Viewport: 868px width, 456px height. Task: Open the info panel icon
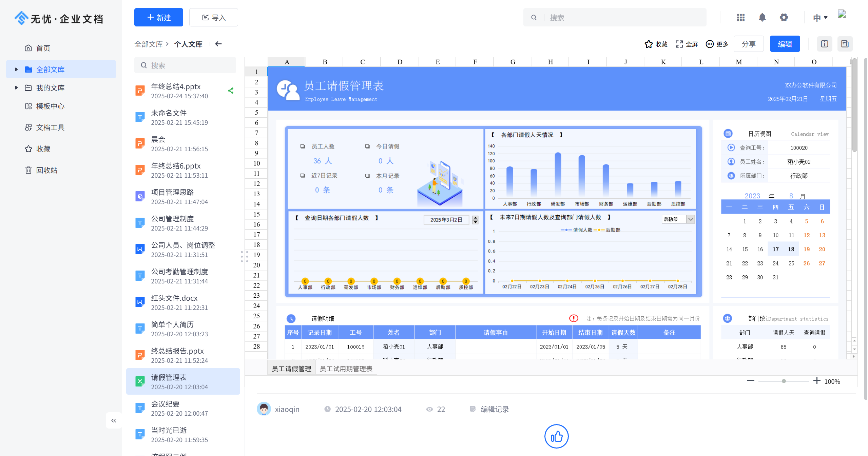point(824,44)
